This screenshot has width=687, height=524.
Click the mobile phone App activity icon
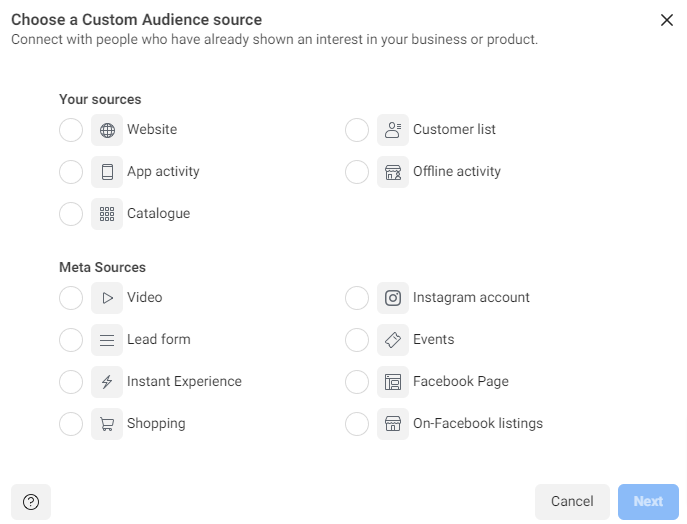pos(107,172)
